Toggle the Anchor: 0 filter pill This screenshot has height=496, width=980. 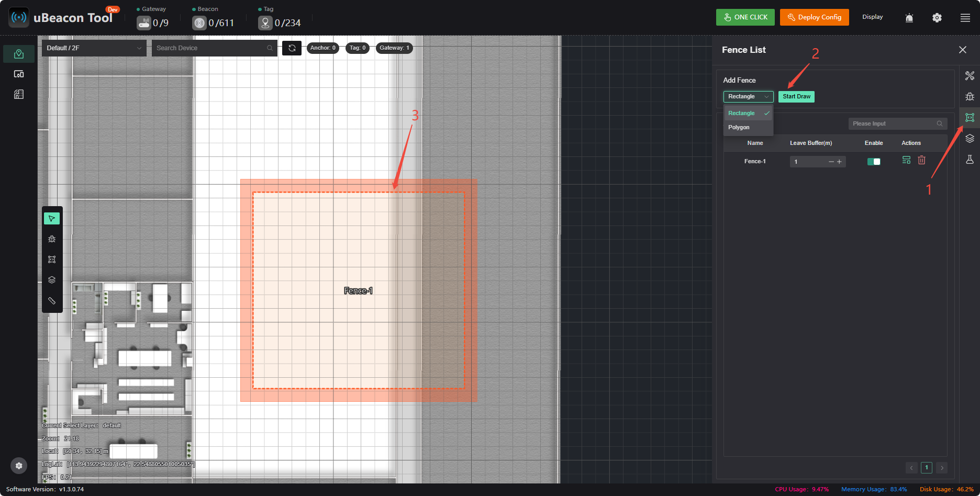[323, 48]
